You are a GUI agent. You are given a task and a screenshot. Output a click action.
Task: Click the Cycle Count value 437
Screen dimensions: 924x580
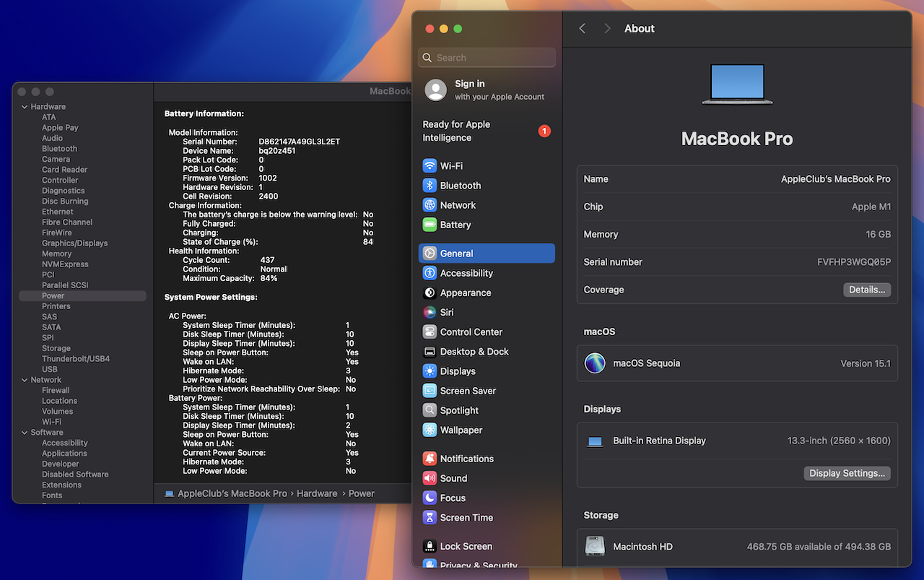[268, 260]
